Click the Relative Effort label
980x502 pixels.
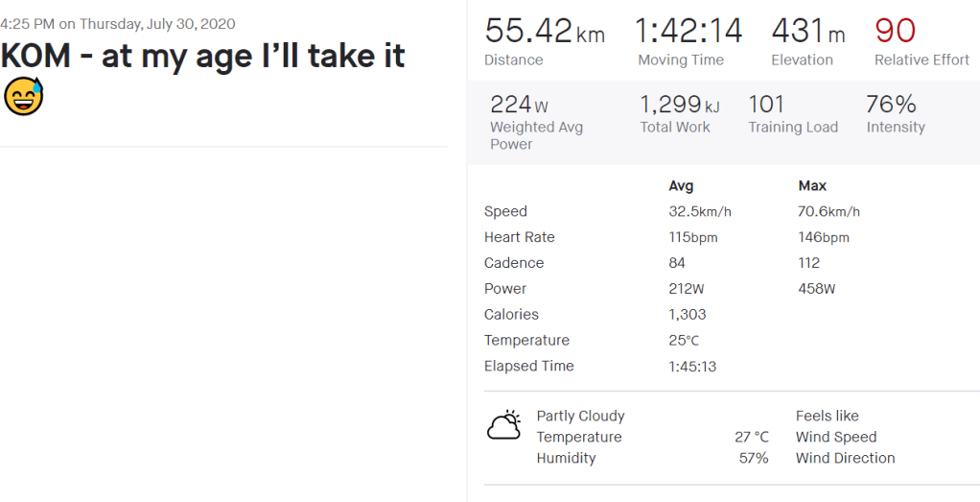click(922, 60)
